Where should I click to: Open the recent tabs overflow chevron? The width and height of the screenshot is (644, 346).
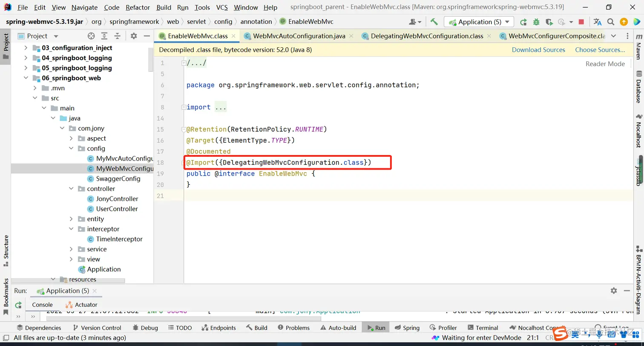pos(613,36)
